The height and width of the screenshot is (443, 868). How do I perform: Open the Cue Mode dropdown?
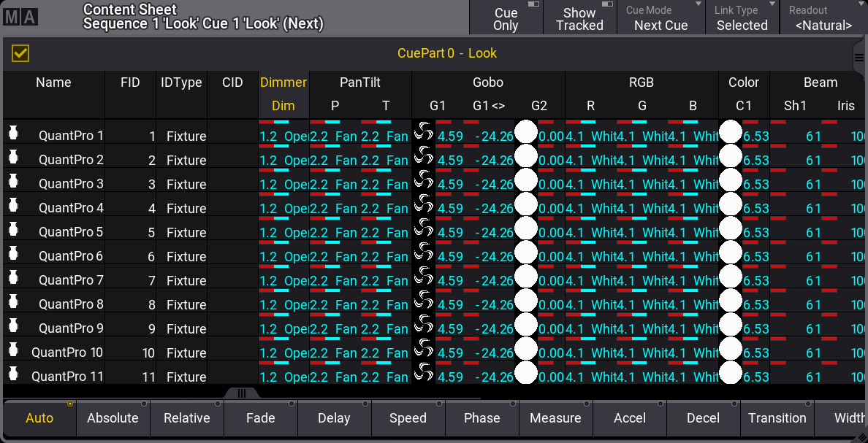661,18
